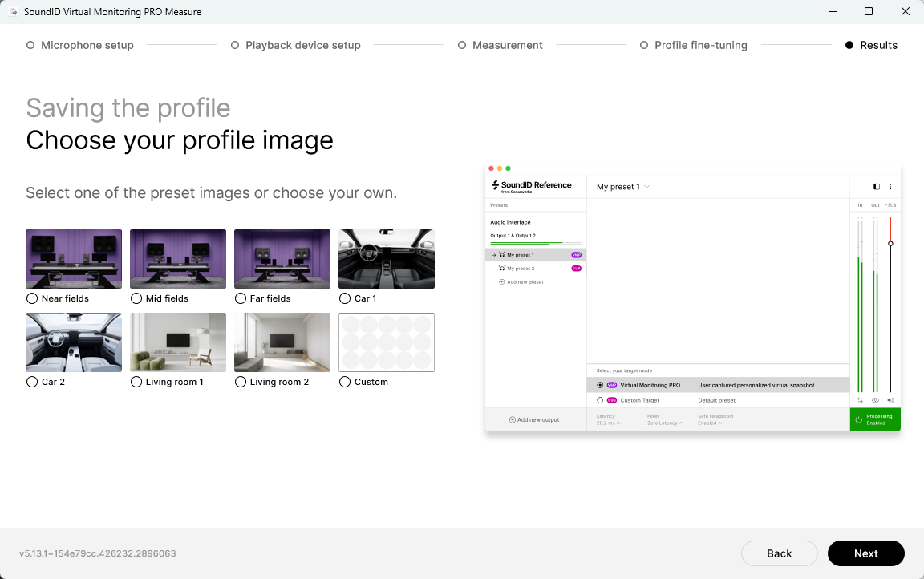
Task: Click the Back button
Action: [x=779, y=553]
